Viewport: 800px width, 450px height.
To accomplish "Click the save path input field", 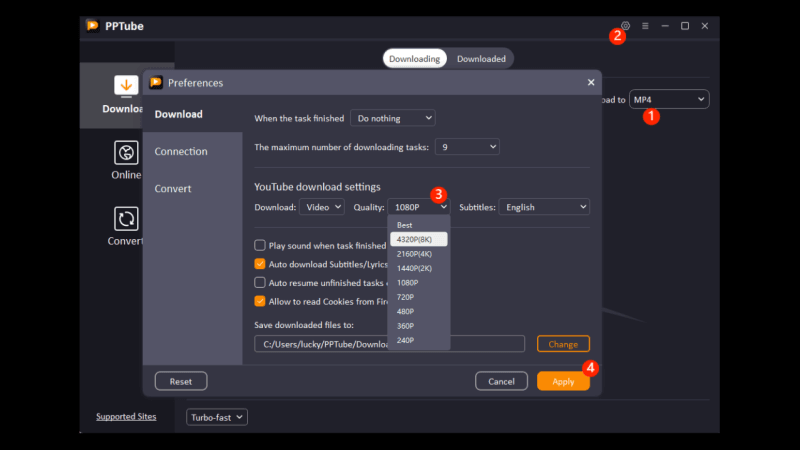I will click(390, 344).
